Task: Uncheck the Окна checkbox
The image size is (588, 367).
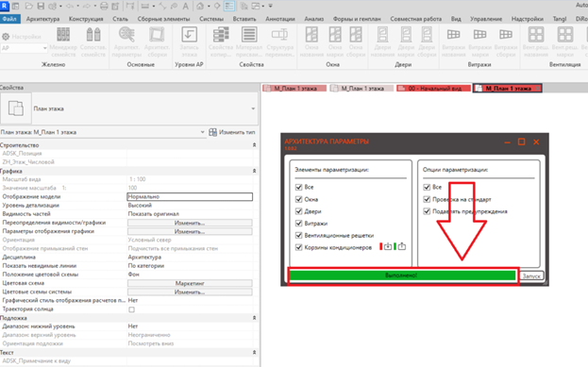Action: pos(298,199)
